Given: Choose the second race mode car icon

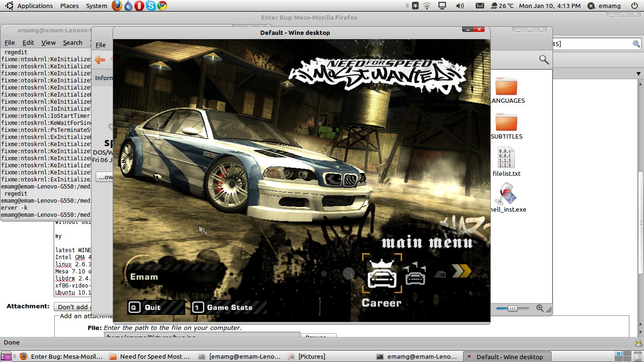Looking at the screenshot, I should pyautogui.click(x=415, y=276).
